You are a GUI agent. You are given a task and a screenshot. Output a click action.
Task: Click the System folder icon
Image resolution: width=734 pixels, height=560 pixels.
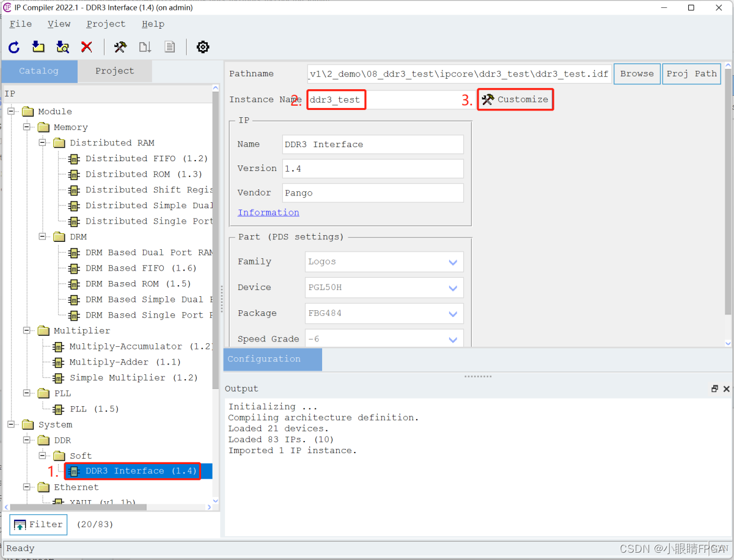[x=28, y=424]
